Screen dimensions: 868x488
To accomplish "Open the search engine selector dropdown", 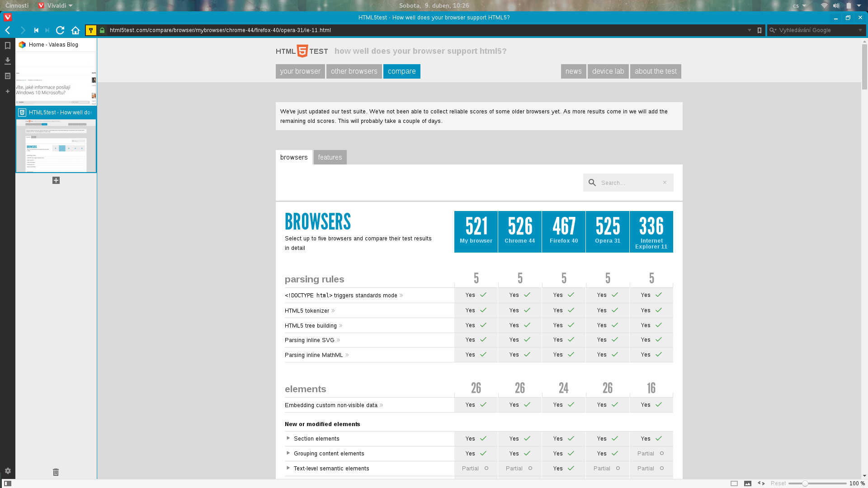I will click(773, 30).
